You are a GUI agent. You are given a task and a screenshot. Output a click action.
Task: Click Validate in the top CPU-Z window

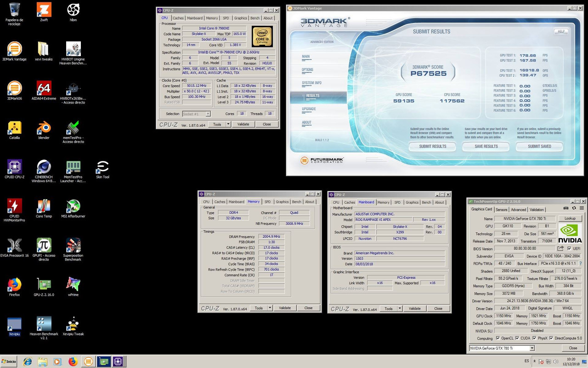[x=243, y=124]
